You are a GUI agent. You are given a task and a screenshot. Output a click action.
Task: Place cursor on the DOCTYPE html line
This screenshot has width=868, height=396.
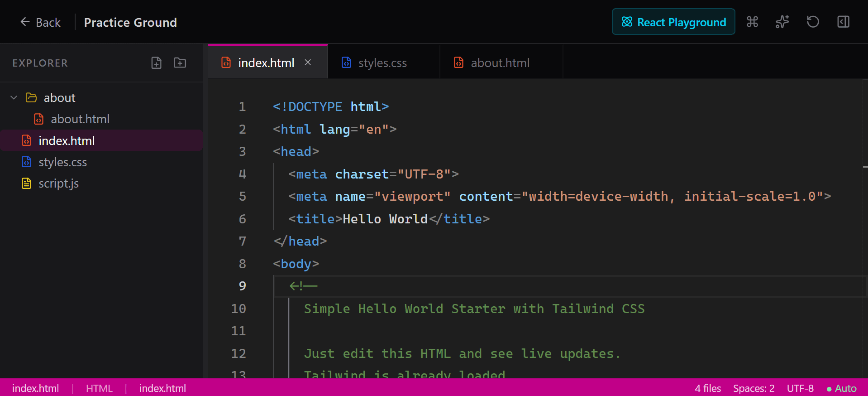331,106
